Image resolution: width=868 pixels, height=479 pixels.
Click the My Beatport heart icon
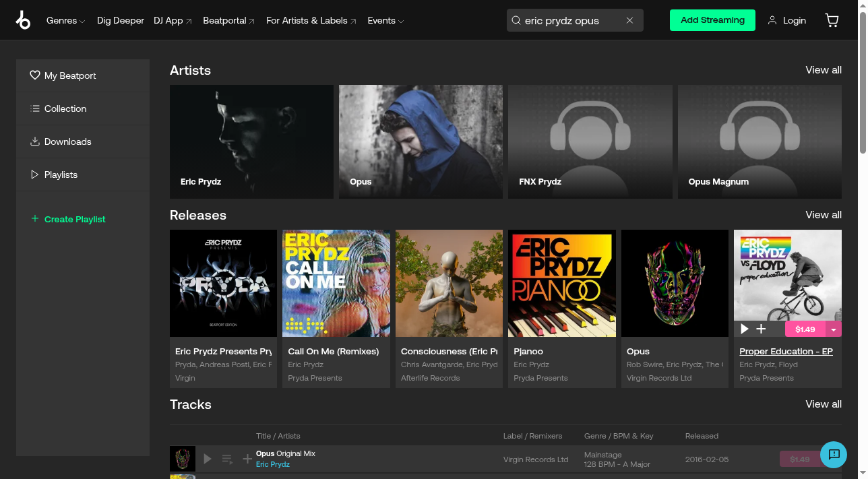[35, 75]
